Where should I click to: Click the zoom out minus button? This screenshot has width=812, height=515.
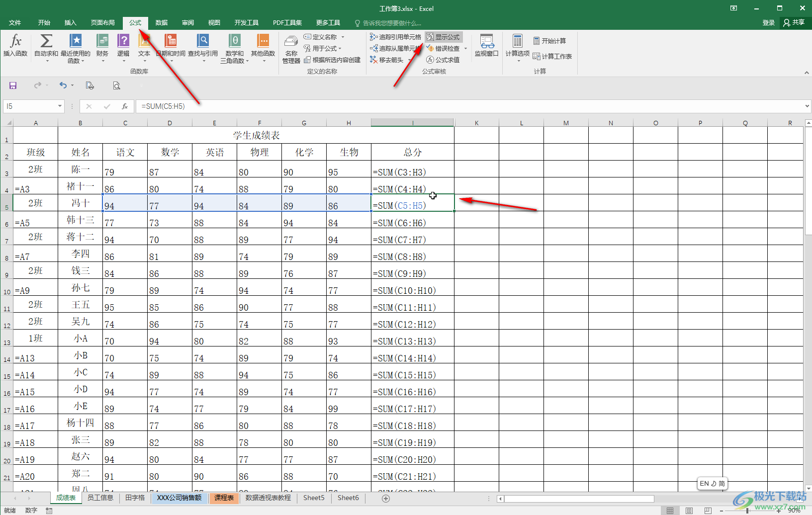[x=722, y=511]
